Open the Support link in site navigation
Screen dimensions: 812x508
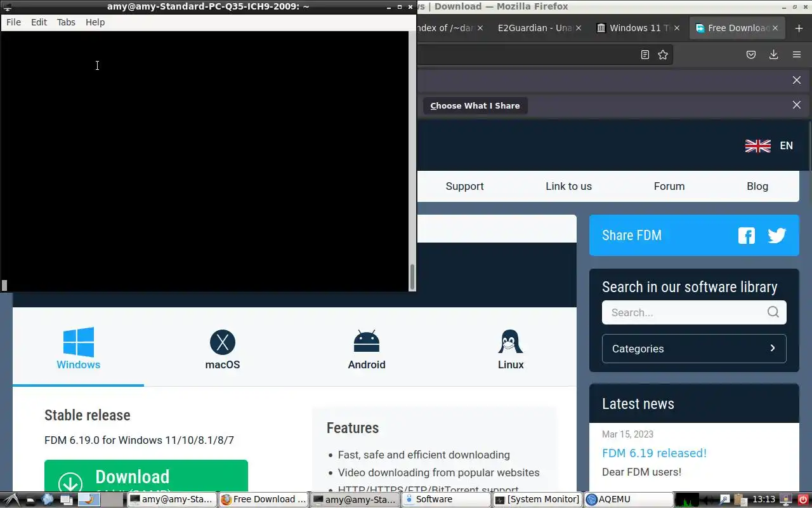coord(464,186)
